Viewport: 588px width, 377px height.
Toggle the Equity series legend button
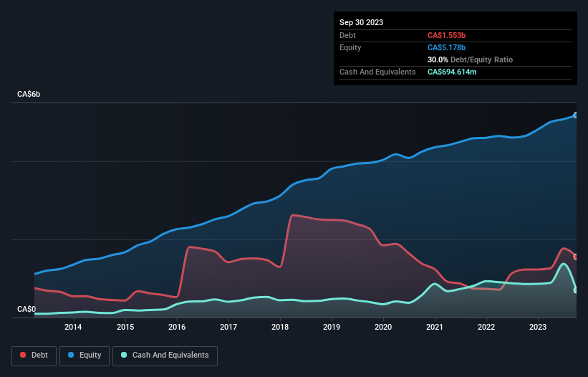point(85,355)
